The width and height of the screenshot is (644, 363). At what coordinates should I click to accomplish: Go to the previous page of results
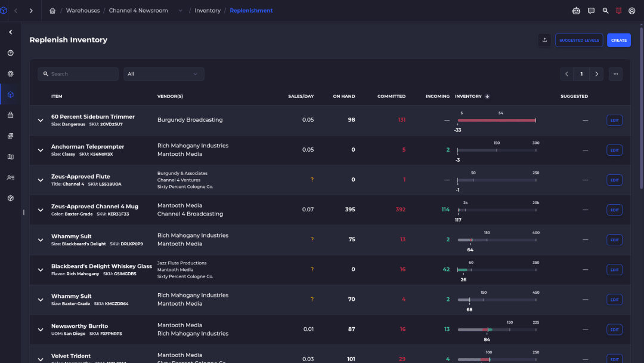click(567, 74)
